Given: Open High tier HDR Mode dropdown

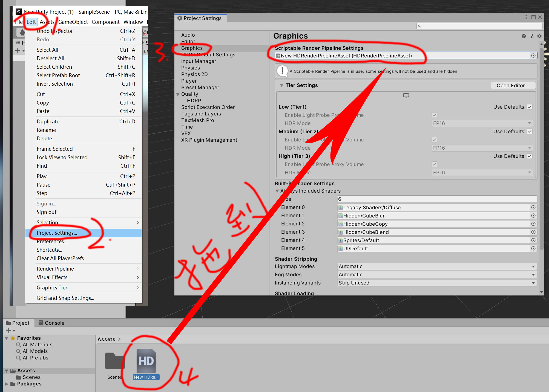Looking at the screenshot, I should point(482,173).
